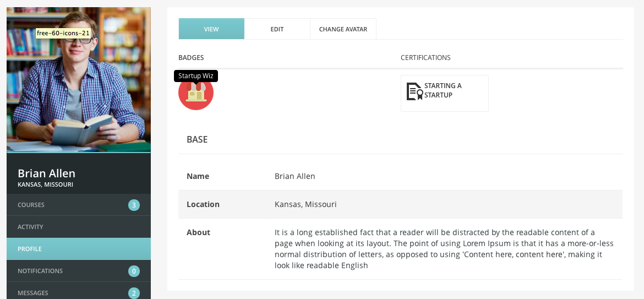Screen dimensions: 644x299
Task: Open the Starting a Startup certification text
Action: click(443, 90)
